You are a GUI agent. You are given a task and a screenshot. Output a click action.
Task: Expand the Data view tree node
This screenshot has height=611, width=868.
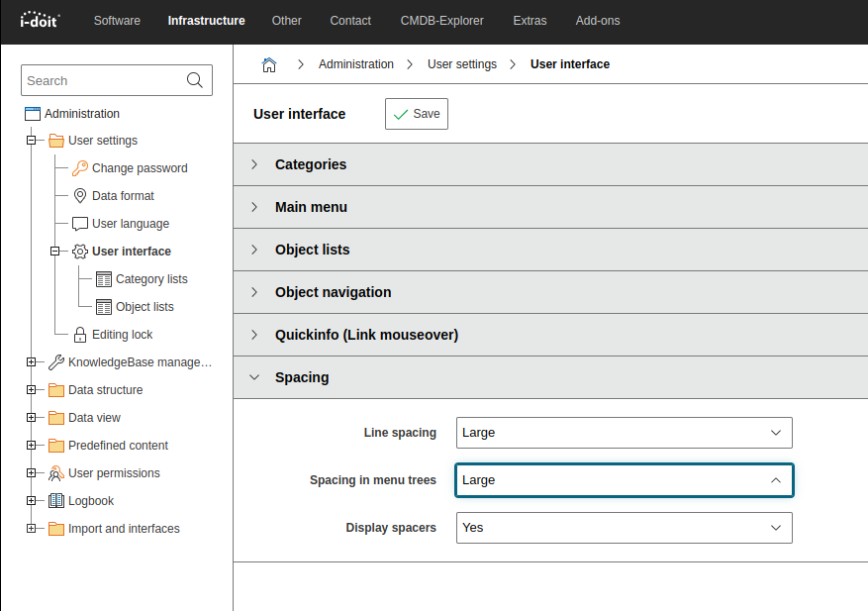(x=31, y=418)
